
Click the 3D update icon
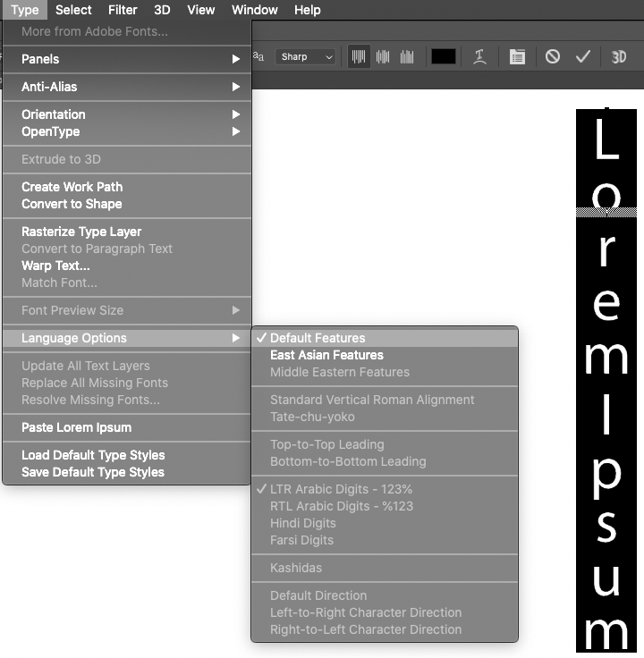pos(619,56)
